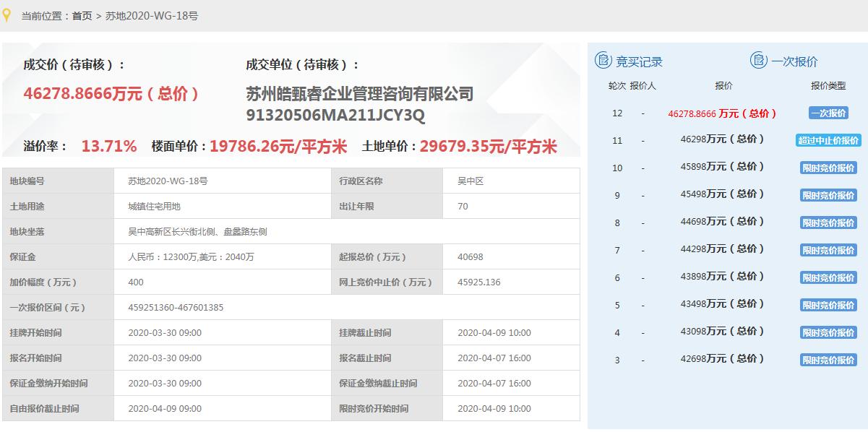Viewport: 868px width, 432px height.
Task: Click 超过中止价报价 badge in round 11
Action: [828, 141]
